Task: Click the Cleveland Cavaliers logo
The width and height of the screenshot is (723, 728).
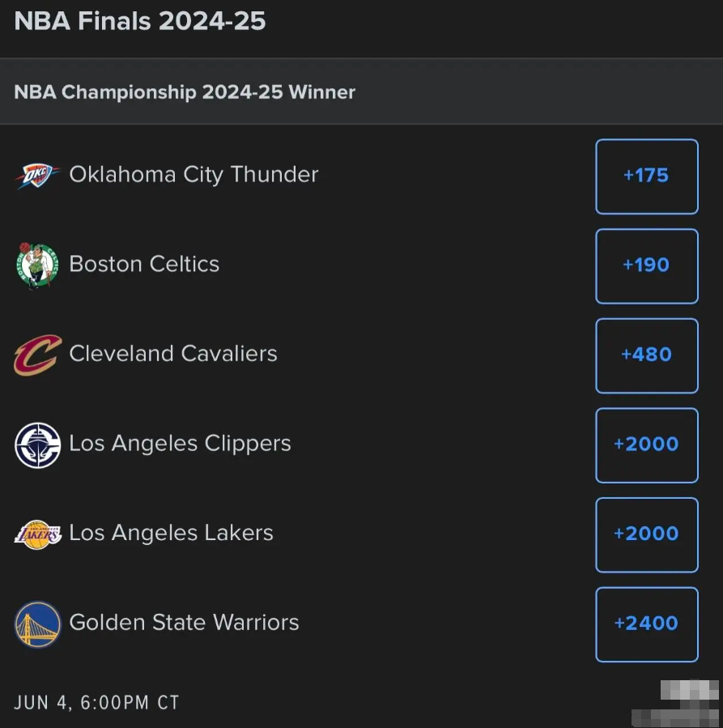Action: [x=37, y=355]
